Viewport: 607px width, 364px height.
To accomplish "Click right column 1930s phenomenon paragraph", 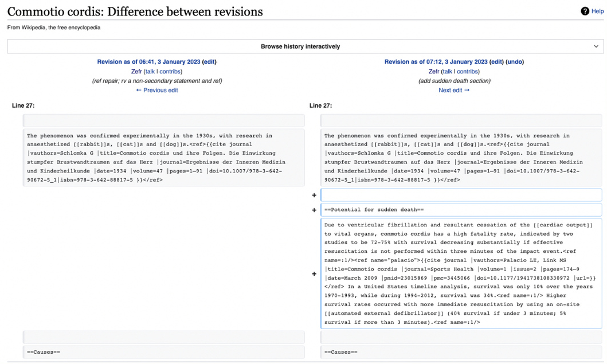I will [461, 158].
